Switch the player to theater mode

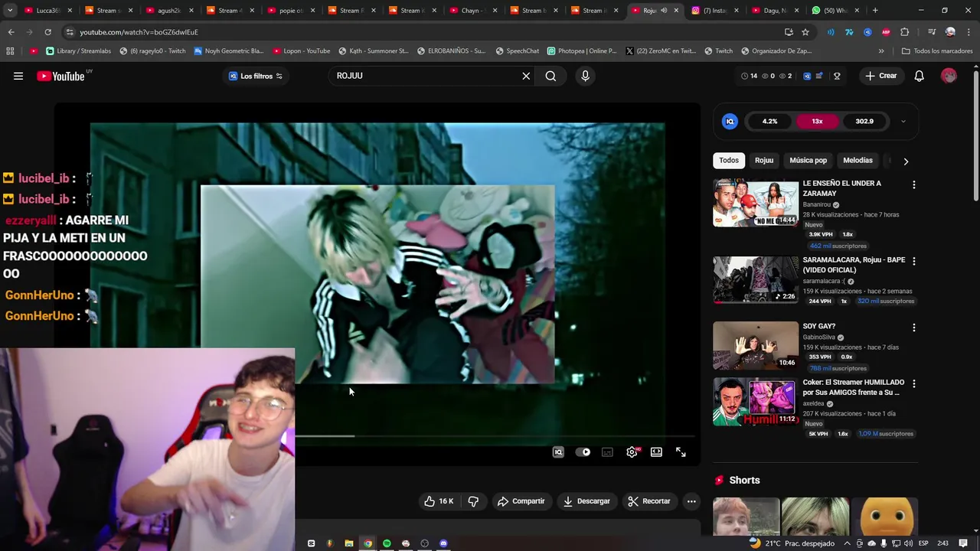(x=656, y=452)
